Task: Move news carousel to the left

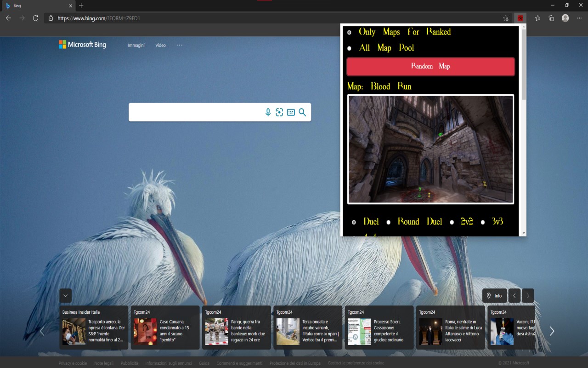Action: click(x=42, y=331)
